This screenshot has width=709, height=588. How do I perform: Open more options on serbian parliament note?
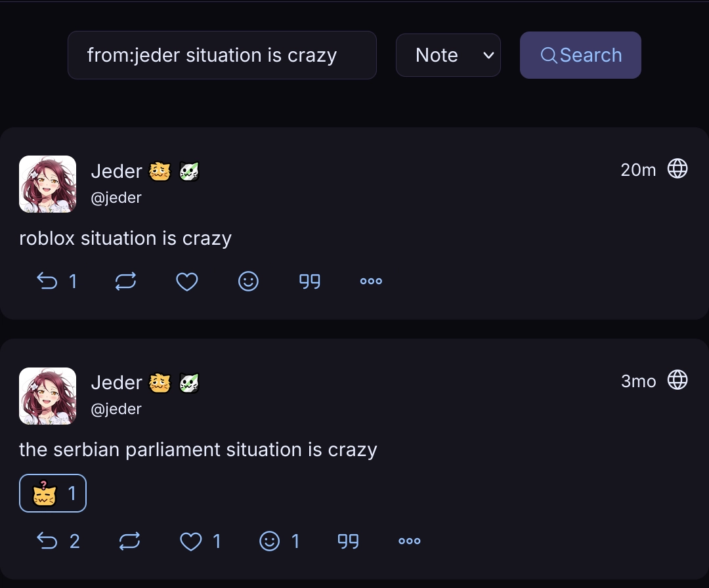[x=409, y=541]
